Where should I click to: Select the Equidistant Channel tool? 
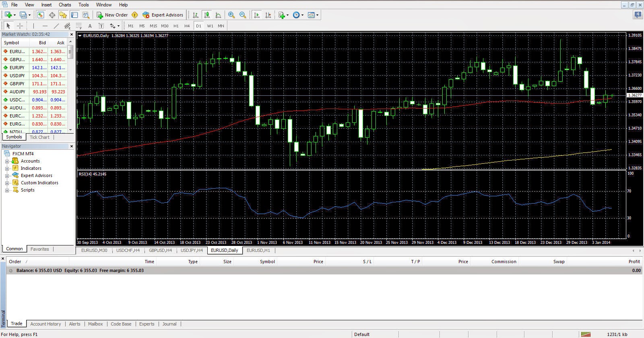click(x=67, y=26)
